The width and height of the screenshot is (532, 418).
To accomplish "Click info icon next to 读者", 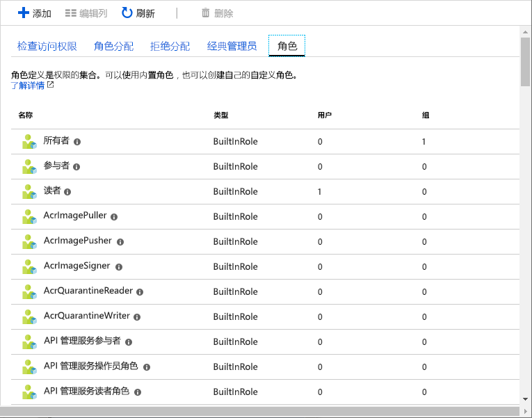I will (67, 192).
